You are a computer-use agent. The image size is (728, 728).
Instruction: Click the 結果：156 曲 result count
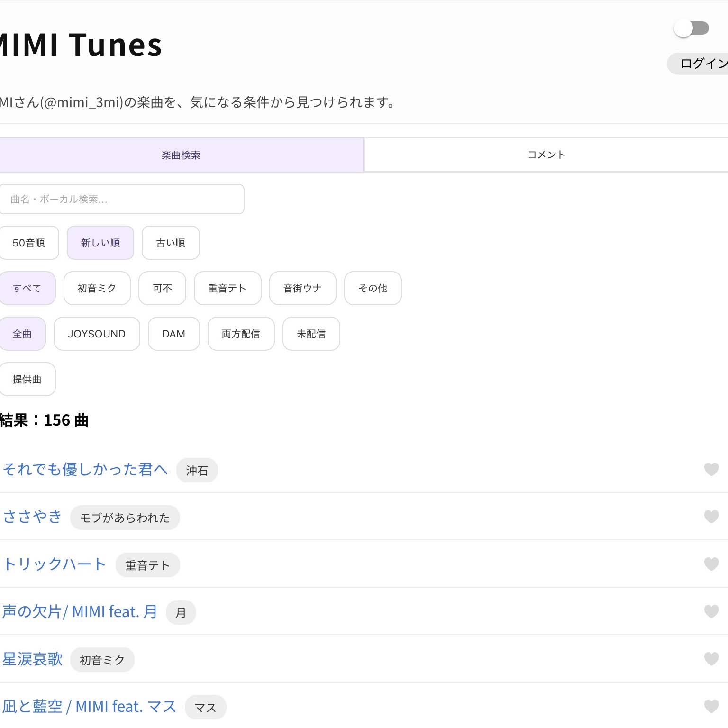coord(44,420)
